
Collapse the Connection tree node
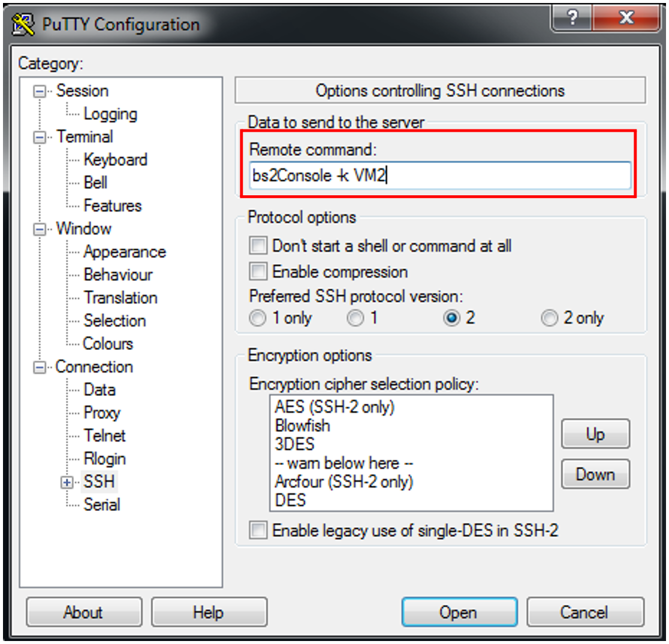tap(40, 367)
